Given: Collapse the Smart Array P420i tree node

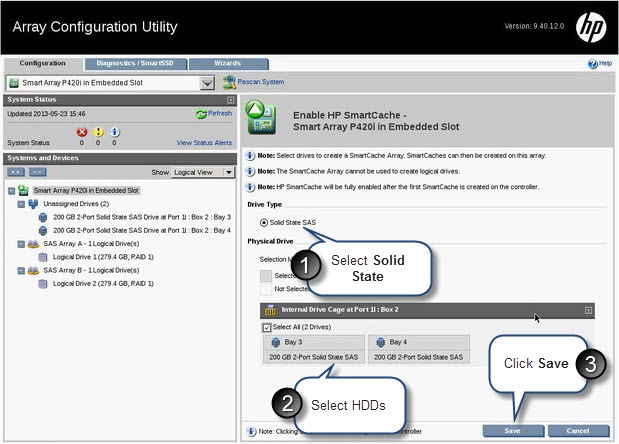Looking at the screenshot, I should [x=11, y=191].
